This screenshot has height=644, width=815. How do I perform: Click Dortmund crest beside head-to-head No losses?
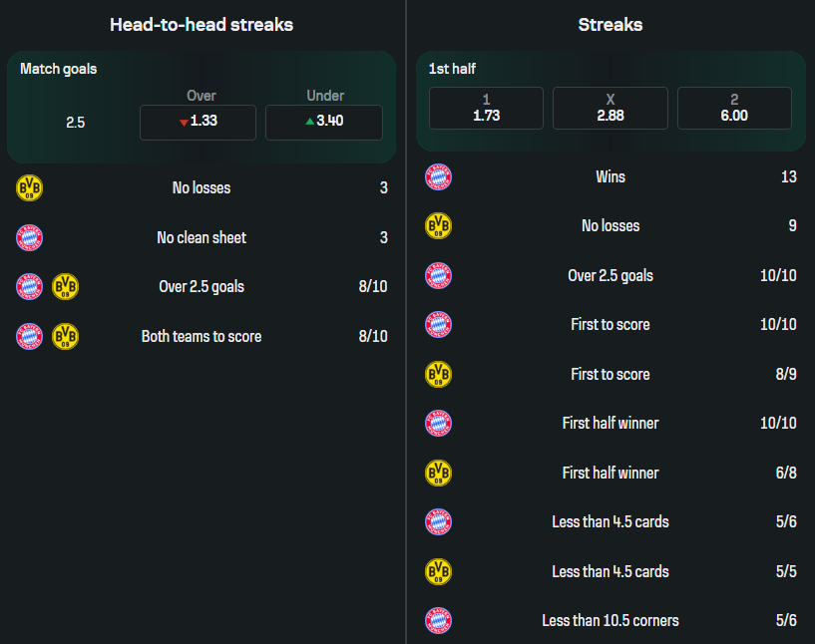[x=30, y=187]
